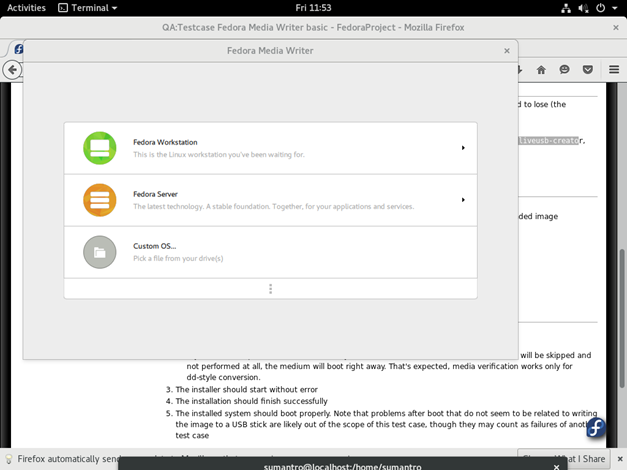Expand Fedora Workstation details arrow
The width and height of the screenshot is (627, 470).
[x=463, y=148]
